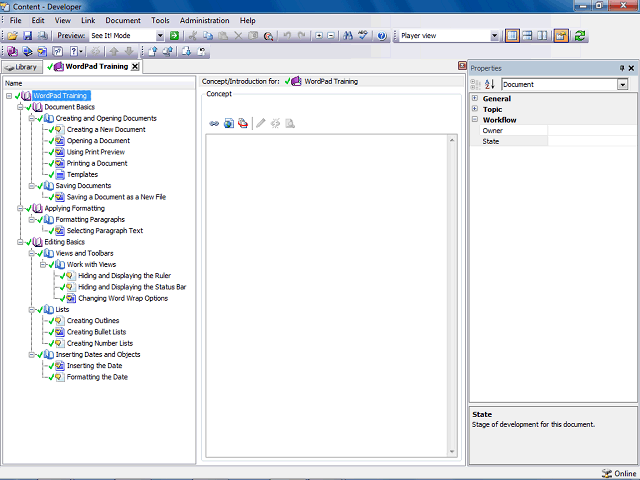This screenshot has width=640, height=480.
Task: Click the Concept pane scrollbar down arrow
Action: 452,451
